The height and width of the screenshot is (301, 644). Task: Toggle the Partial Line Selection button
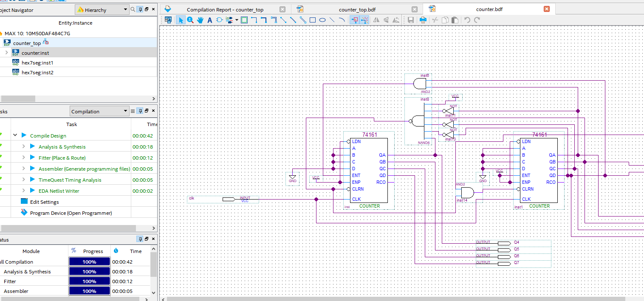[354, 20]
